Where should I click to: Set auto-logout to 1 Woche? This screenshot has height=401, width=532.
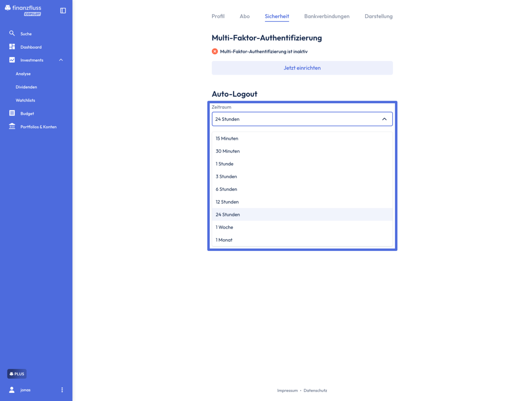coord(302,227)
